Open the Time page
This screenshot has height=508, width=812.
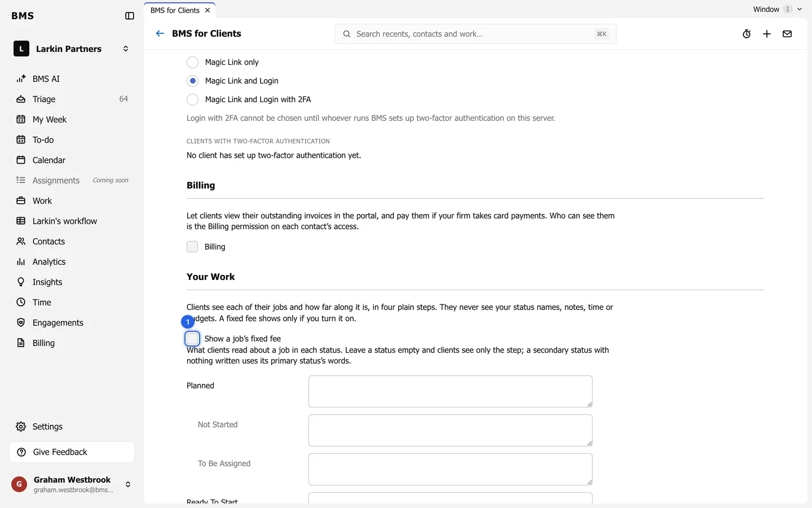tap(72, 302)
